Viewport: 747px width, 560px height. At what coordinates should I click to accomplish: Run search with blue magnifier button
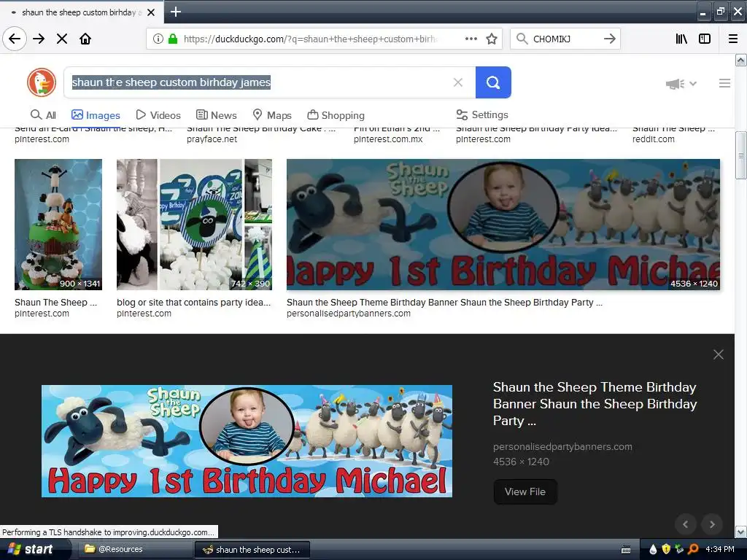coord(493,82)
